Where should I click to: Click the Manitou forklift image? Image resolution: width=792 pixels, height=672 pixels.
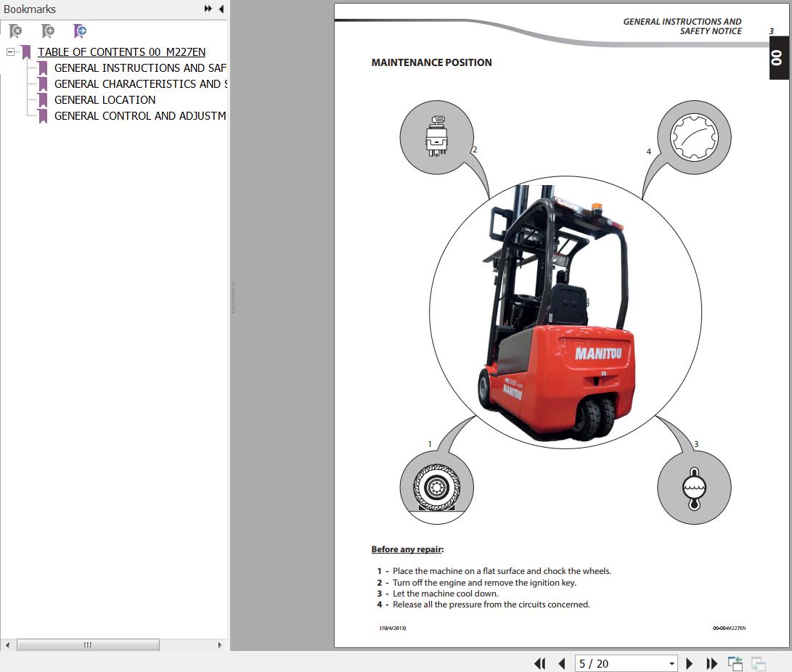pos(557,313)
